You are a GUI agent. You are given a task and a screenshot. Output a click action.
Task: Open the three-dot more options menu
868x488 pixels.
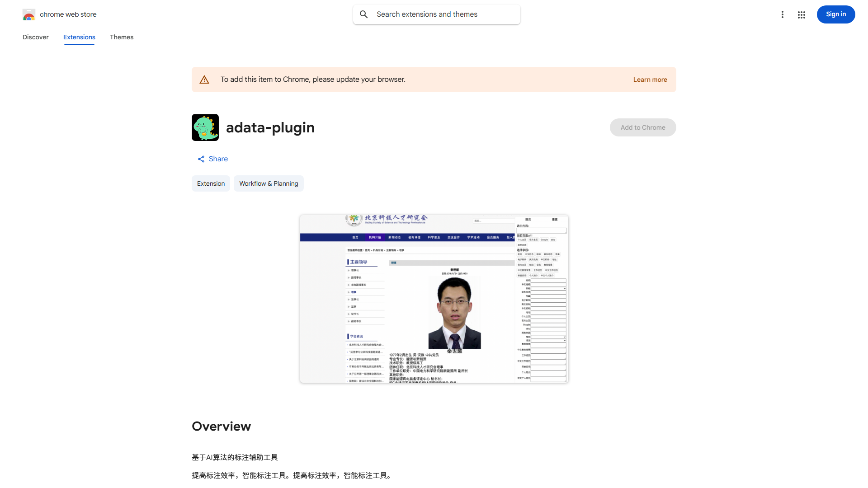[782, 14]
